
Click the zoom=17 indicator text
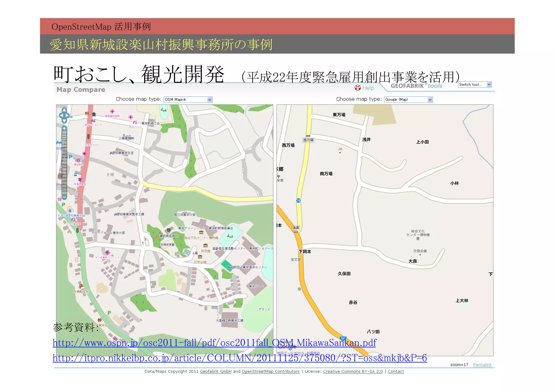tap(459, 365)
